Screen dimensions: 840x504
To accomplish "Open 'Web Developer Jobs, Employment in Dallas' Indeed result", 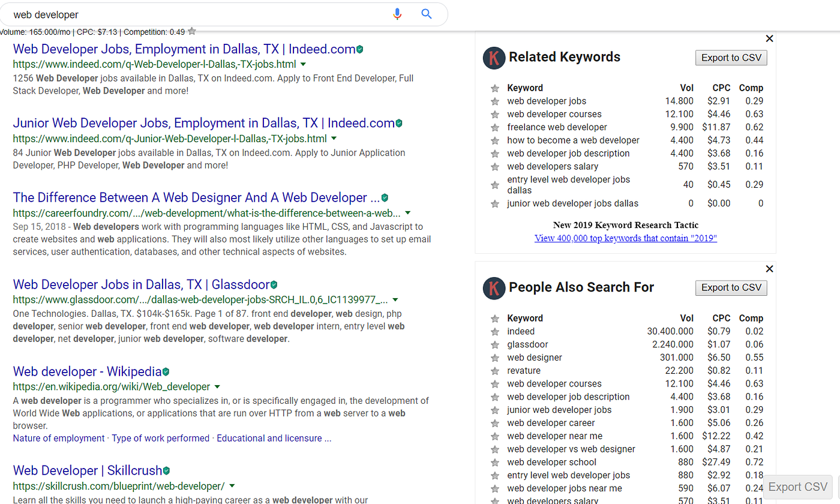I will coord(184,49).
